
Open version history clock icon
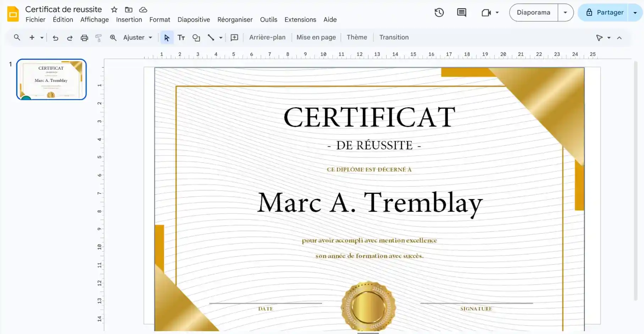[x=439, y=13]
